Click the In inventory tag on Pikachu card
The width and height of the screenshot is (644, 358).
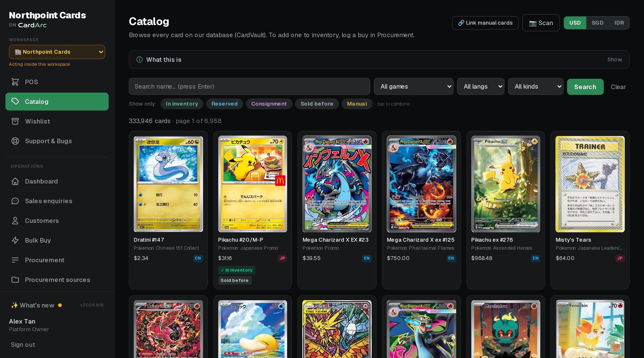[237, 270]
